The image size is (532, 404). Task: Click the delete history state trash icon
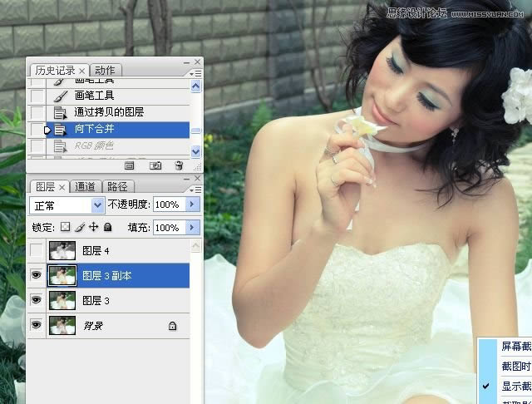179,165
